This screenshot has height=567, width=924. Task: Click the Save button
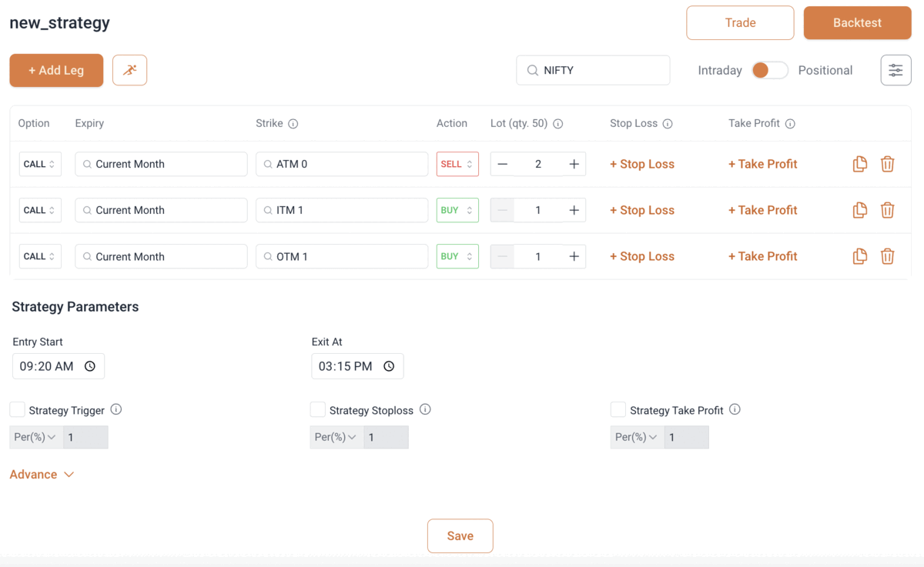(460, 536)
